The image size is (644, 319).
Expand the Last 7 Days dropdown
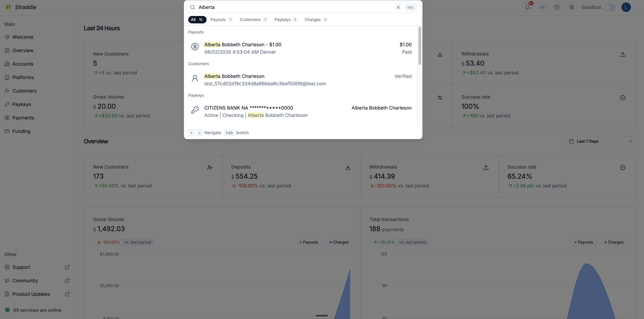point(601,141)
